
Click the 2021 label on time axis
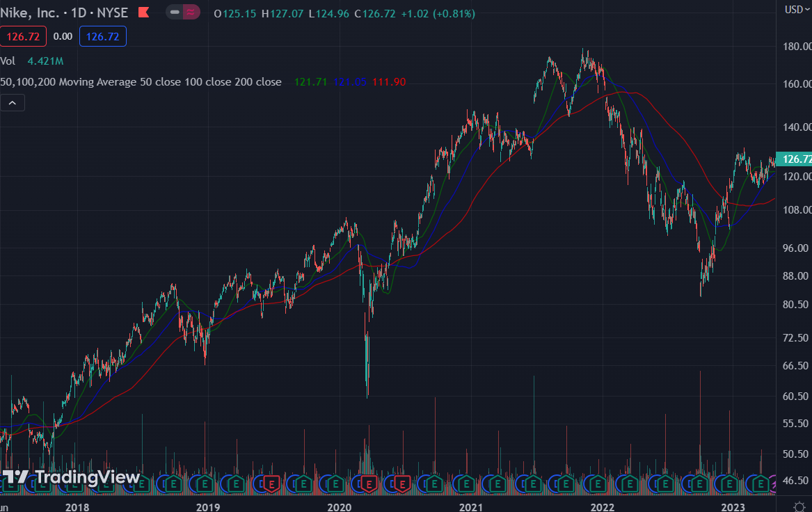tap(471, 507)
